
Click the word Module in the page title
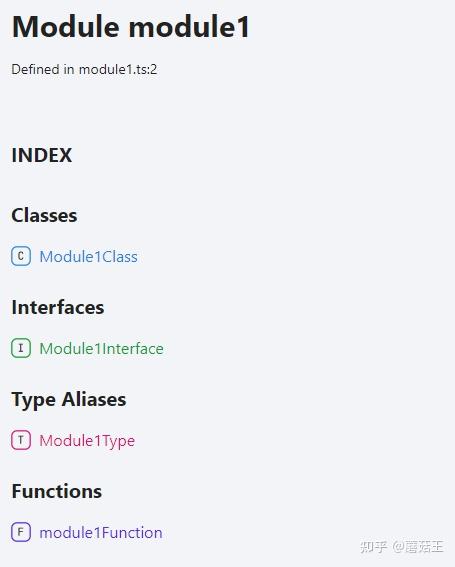66,27
